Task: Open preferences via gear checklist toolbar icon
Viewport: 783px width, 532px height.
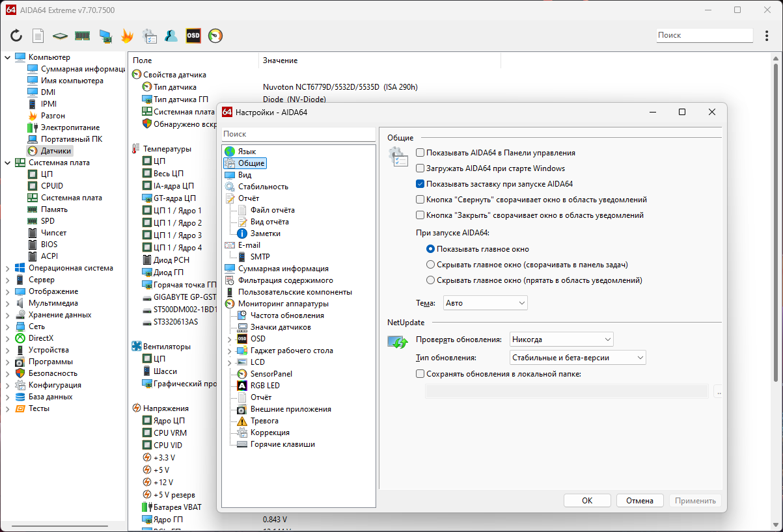Action: pos(149,36)
